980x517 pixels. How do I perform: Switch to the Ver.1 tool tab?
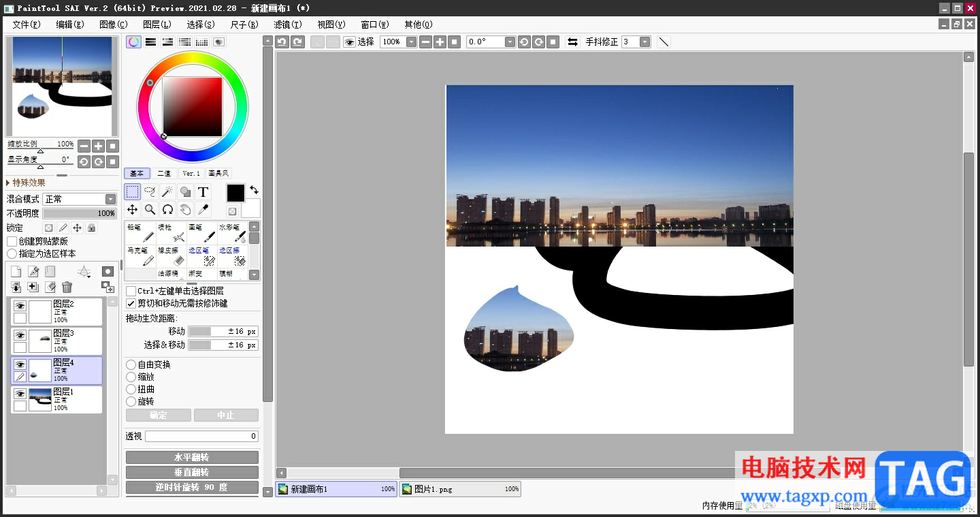click(191, 173)
